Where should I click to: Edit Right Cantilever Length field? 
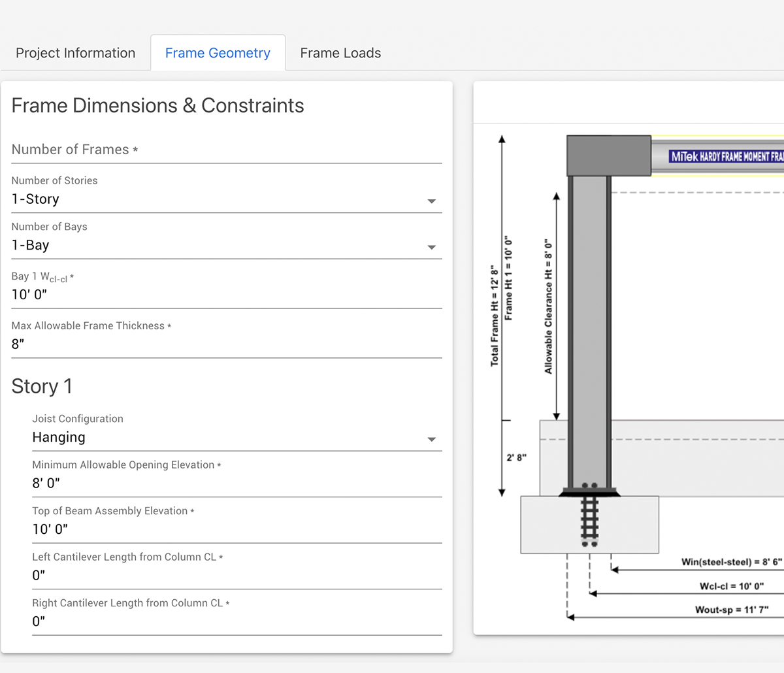coord(237,621)
